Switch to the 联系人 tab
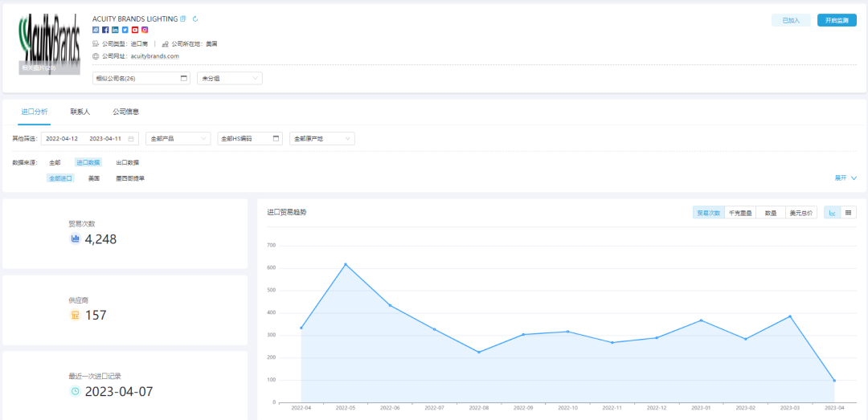This screenshot has height=420, width=868. pos(80,112)
